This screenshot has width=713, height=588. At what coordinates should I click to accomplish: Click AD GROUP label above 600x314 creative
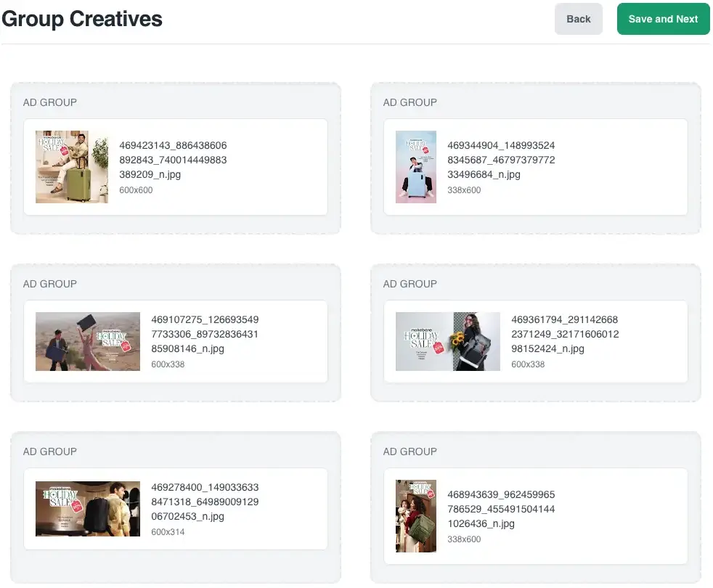click(x=49, y=452)
